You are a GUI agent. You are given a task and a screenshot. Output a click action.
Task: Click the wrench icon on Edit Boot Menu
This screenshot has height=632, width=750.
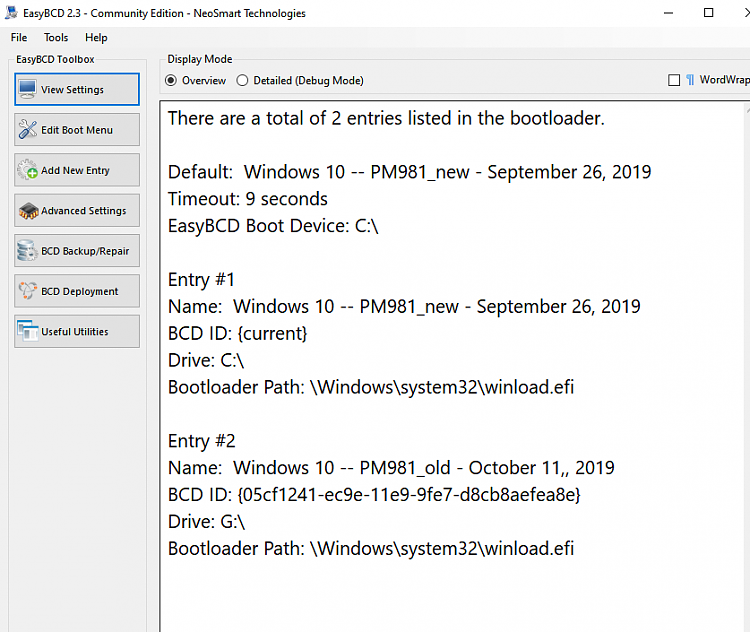(x=28, y=130)
